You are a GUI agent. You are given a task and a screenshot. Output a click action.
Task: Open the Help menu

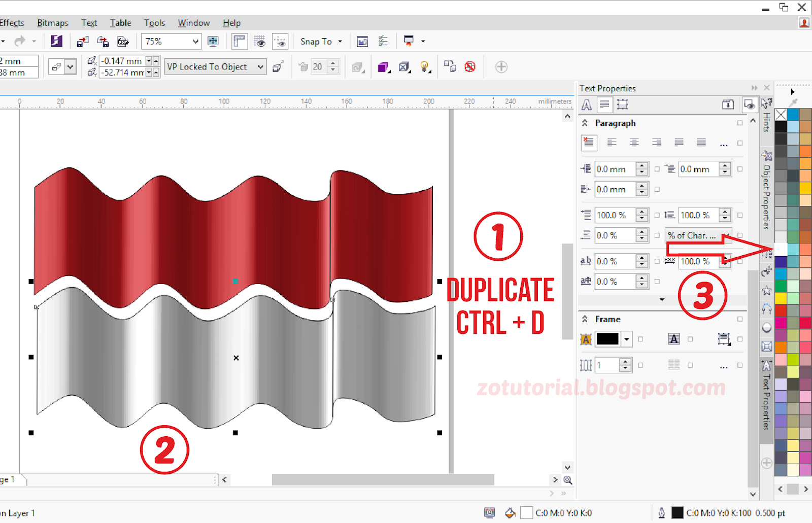pyautogui.click(x=232, y=23)
